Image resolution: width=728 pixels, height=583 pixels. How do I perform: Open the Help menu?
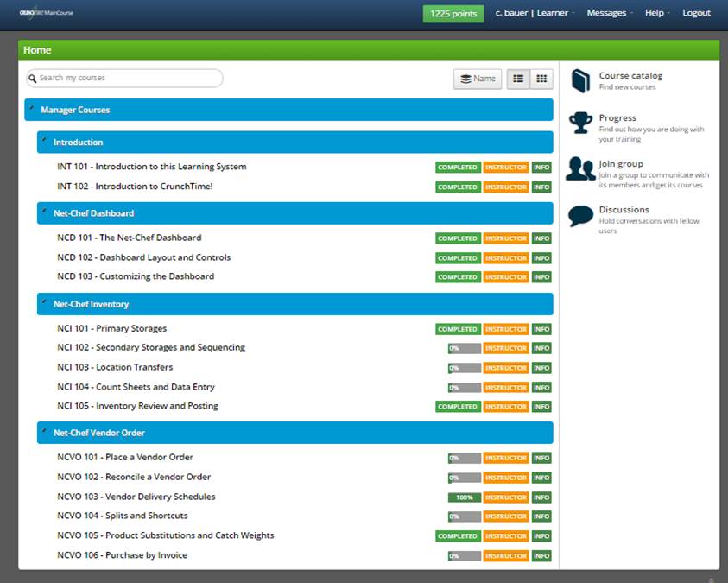[x=657, y=13]
